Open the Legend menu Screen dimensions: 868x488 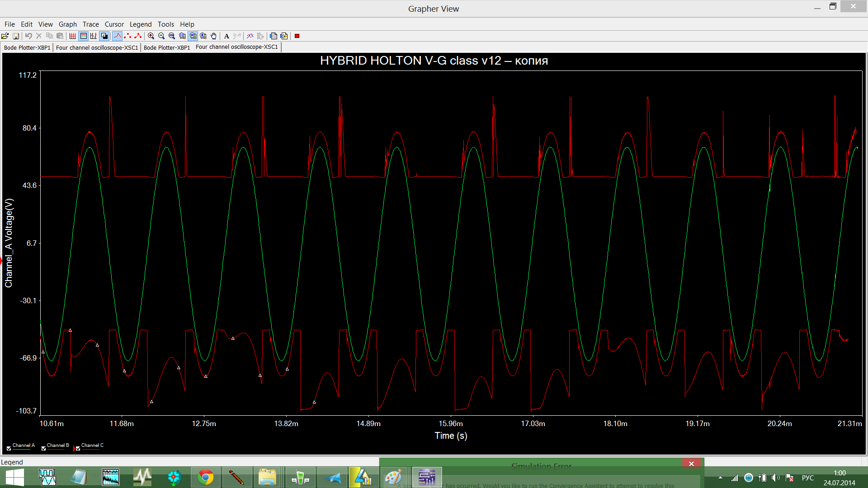(x=141, y=24)
